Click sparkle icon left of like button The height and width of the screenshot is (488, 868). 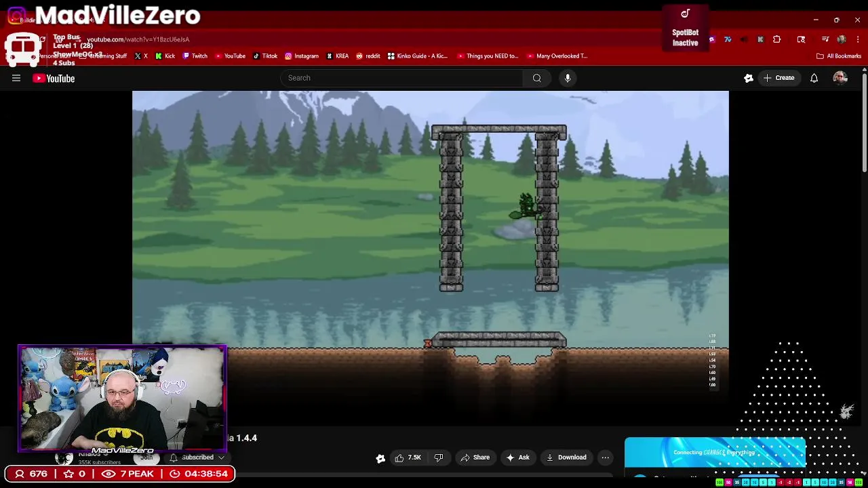(x=380, y=458)
